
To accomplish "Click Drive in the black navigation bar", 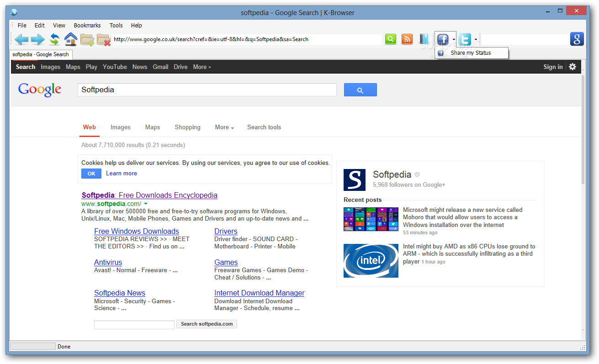I will click(180, 67).
